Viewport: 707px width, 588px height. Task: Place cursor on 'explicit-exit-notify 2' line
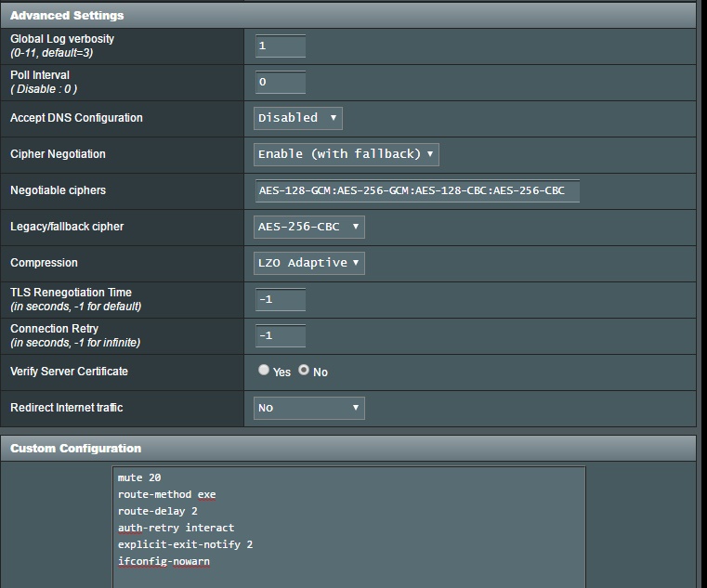(x=185, y=544)
